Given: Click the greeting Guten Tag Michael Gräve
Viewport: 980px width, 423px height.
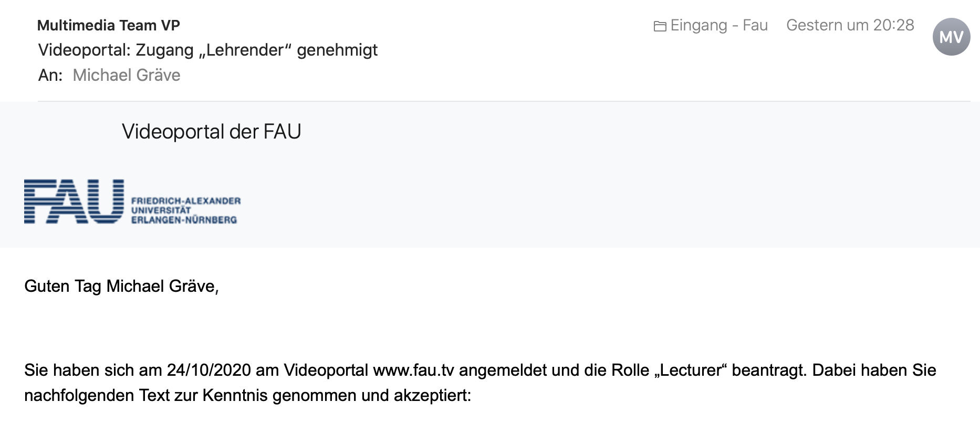Looking at the screenshot, I should (121, 286).
